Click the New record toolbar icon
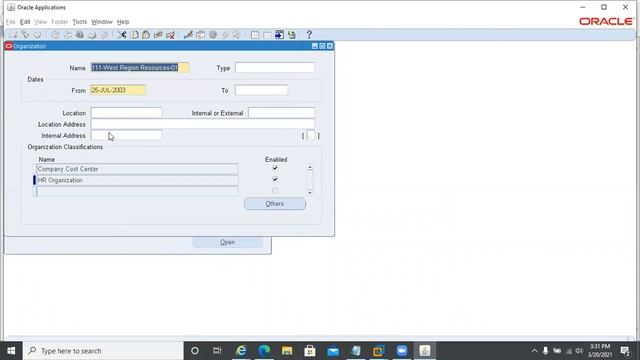The width and height of the screenshot is (640, 360). [x=13, y=35]
